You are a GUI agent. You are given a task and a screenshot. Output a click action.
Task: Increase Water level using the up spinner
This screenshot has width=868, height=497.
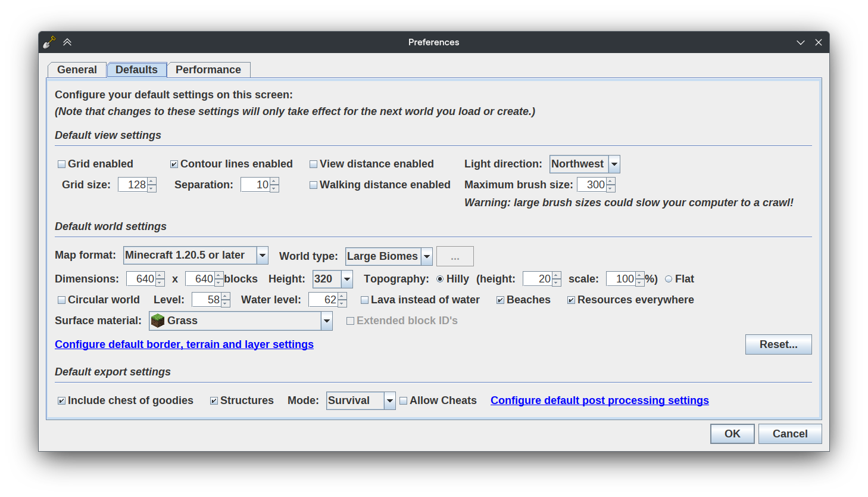tap(342, 296)
